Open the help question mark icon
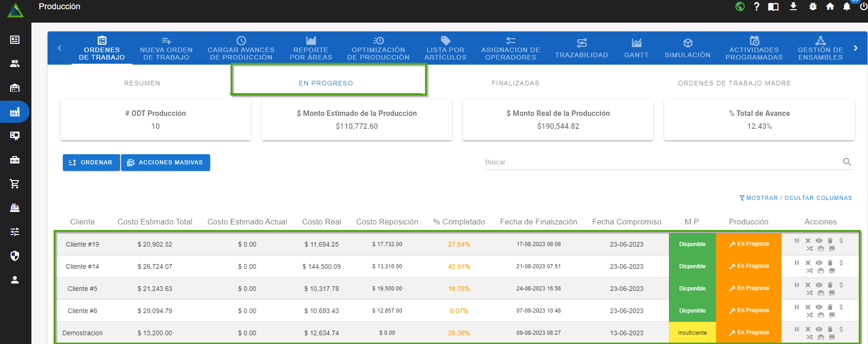Image resolution: width=868 pixels, height=344 pixels. (x=756, y=6)
